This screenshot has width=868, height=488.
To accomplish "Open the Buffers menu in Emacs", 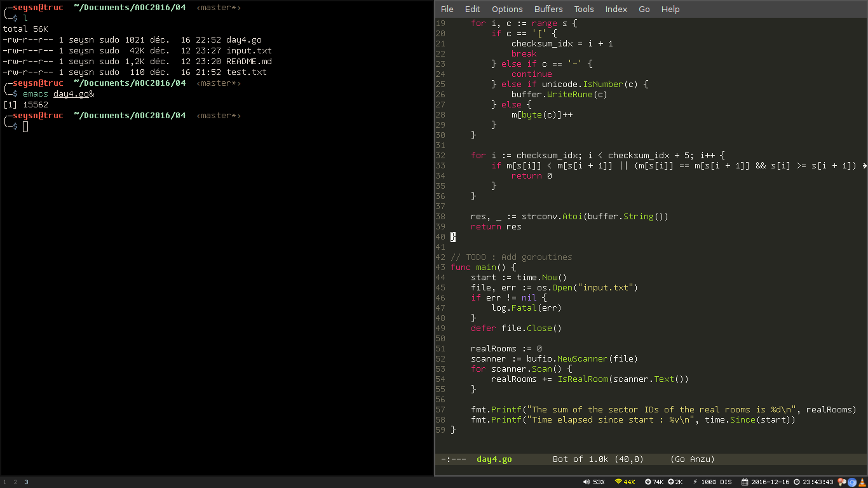I will 548,9.
